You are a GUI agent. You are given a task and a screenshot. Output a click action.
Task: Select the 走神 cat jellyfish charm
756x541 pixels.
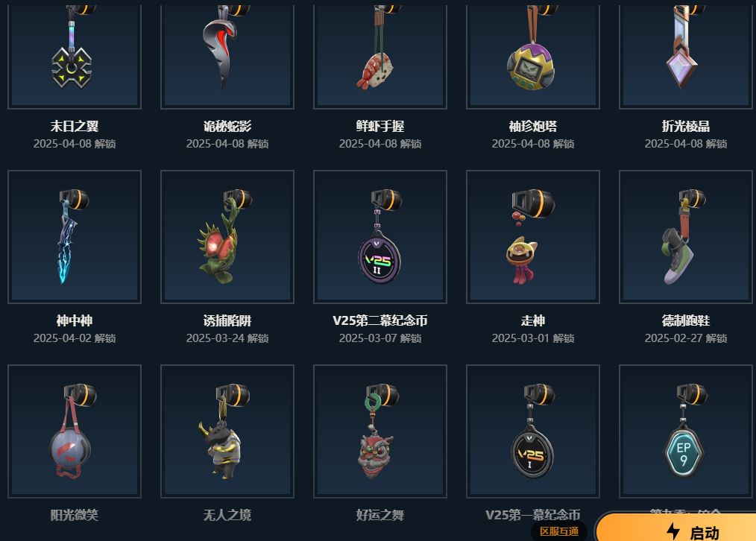click(x=533, y=236)
